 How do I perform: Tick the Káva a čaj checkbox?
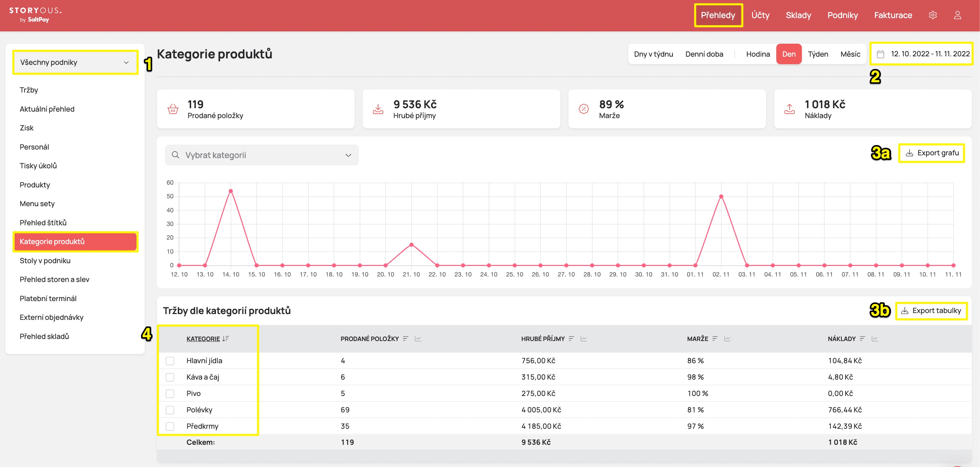click(x=170, y=377)
